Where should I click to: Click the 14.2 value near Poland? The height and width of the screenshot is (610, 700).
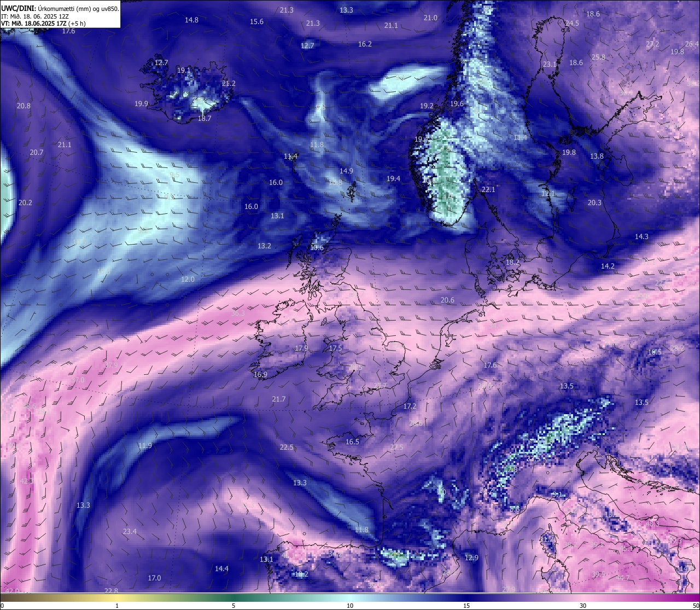pyautogui.click(x=608, y=266)
